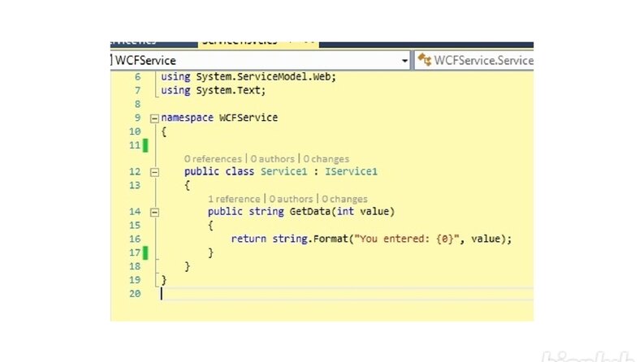Click the GetData method name
644x362 pixels.
tap(310, 211)
